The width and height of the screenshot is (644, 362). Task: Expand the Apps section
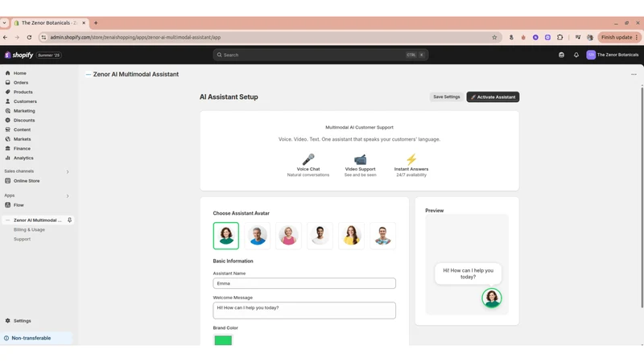tap(68, 195)
